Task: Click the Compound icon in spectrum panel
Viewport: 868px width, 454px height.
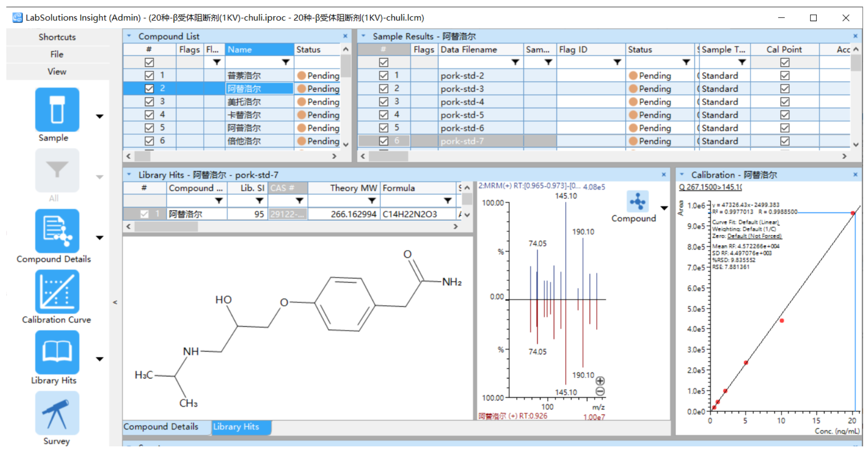Action: (637, 202)
